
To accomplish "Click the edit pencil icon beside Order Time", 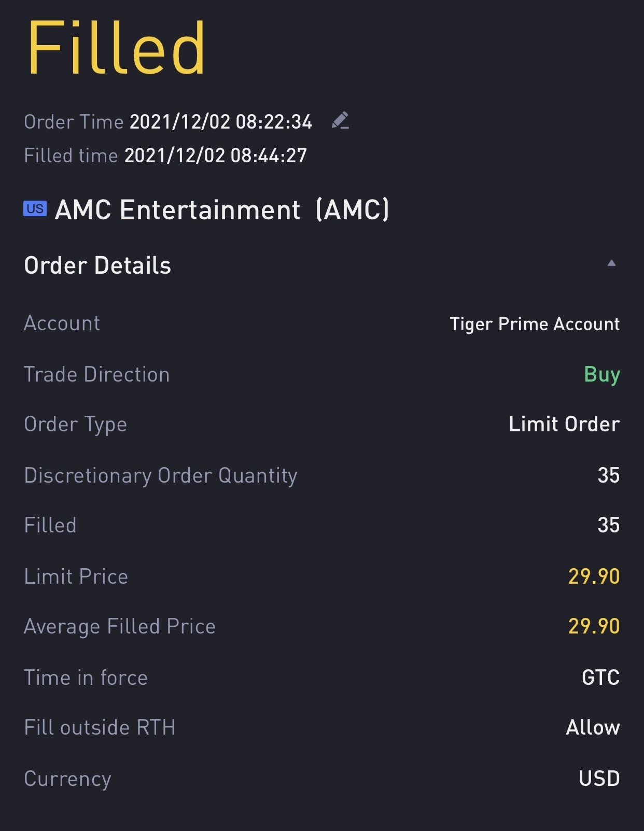I will 340,121.
